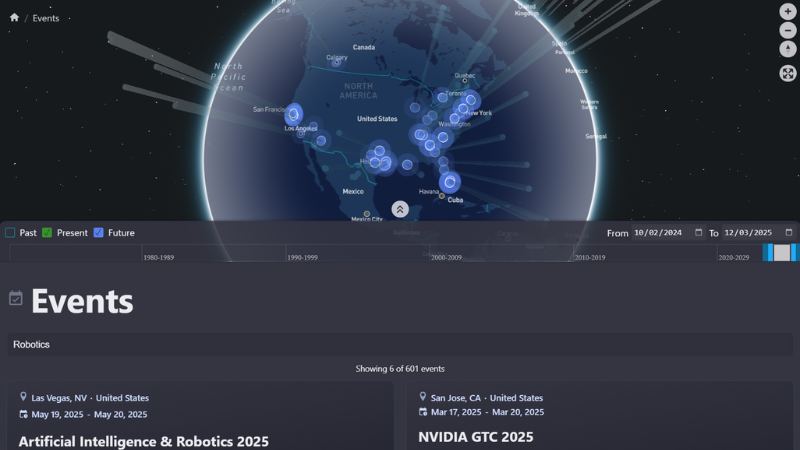Click the Mar 17, 2025 date range
Viewport: 800px width, 450px height.
487,412
